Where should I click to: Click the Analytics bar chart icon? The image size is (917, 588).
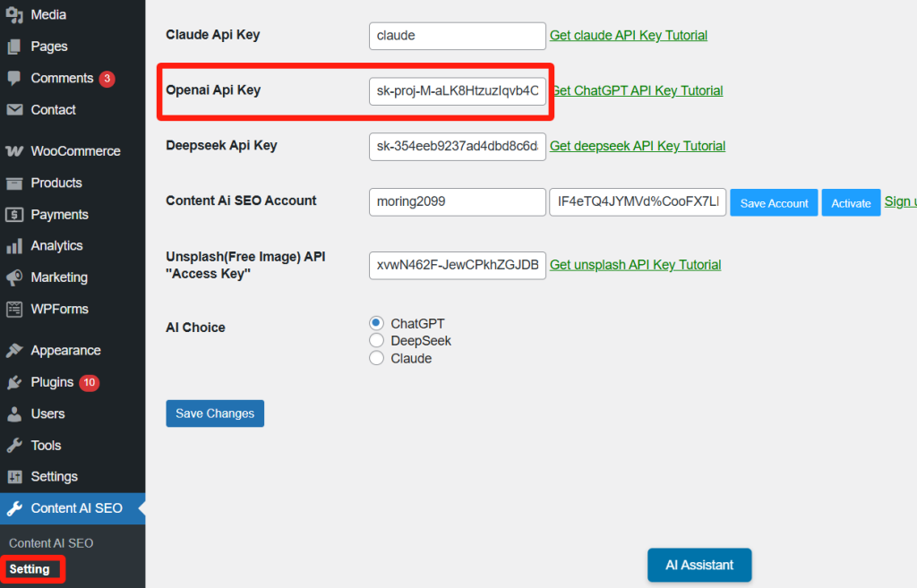tap(14, 246)
